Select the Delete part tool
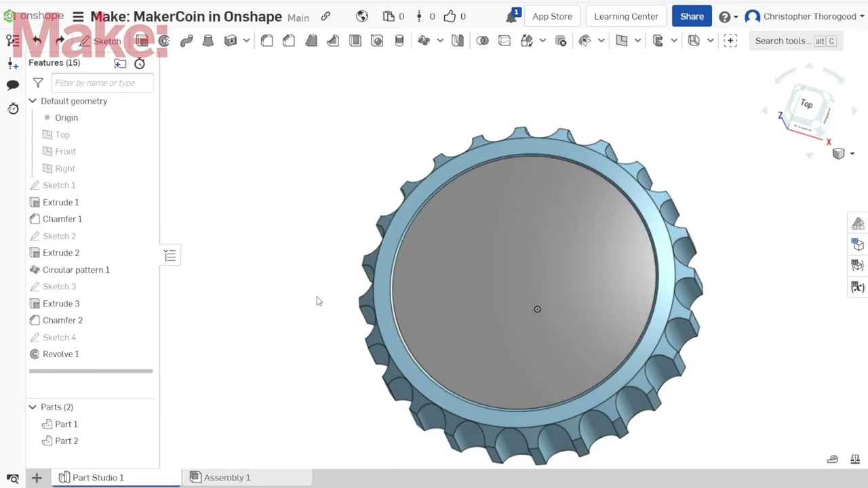Screen dimensions: 868x488 561,41
